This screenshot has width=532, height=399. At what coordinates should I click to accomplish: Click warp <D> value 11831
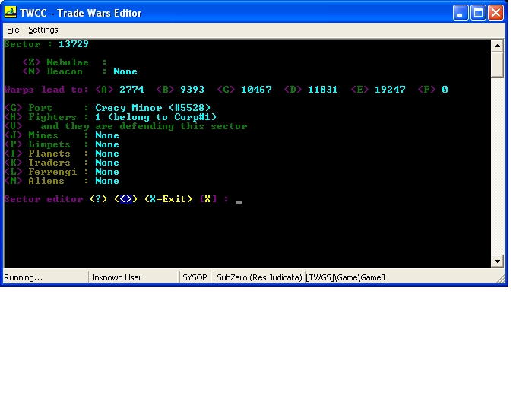coord(323,90)
